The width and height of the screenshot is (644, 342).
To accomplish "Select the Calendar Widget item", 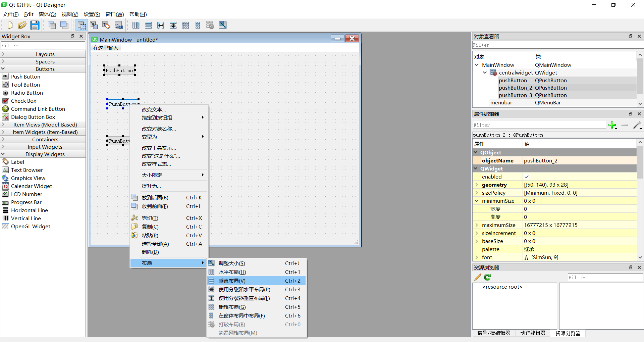I will point(32,186).
